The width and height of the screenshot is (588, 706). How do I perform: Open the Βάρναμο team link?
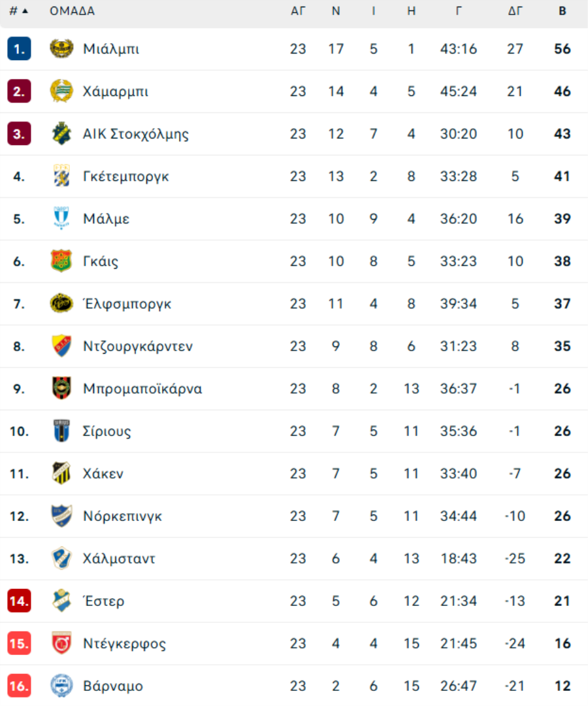coord(113,686)
